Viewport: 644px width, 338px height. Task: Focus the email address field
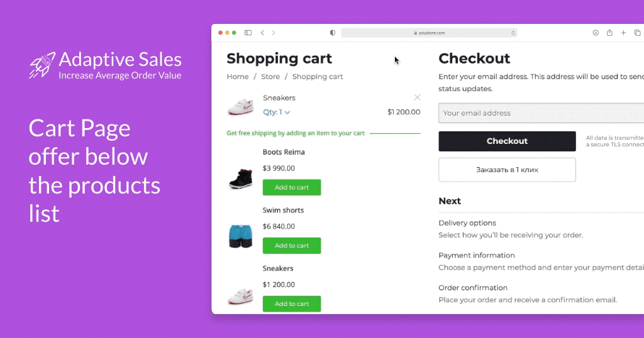(541, 113)
